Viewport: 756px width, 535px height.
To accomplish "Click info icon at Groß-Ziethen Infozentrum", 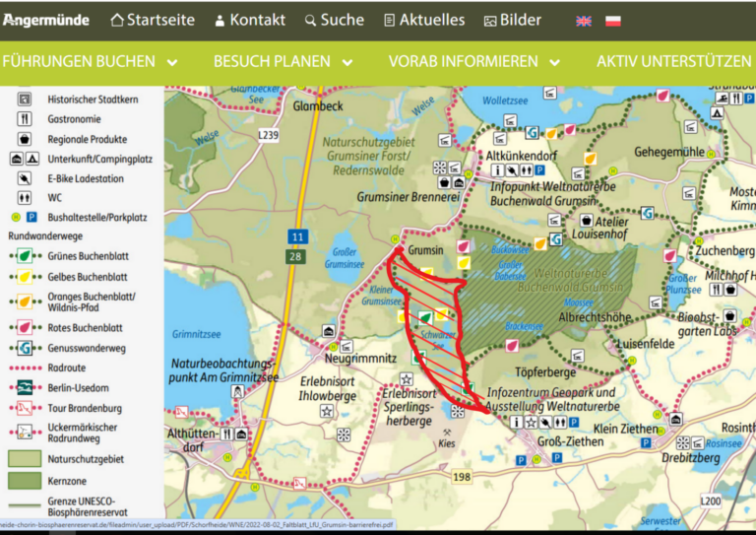I will coord(517,422).
